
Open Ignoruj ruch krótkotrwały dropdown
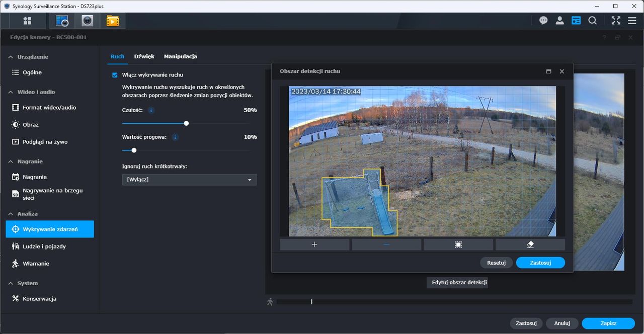(189, 180)
